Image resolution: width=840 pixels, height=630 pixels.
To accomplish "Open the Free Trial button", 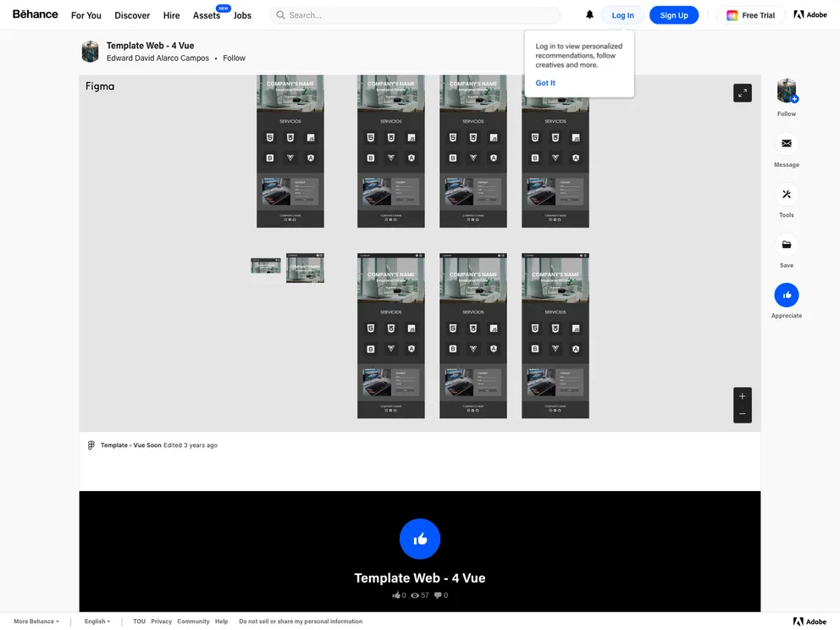I will pos(750,15).
